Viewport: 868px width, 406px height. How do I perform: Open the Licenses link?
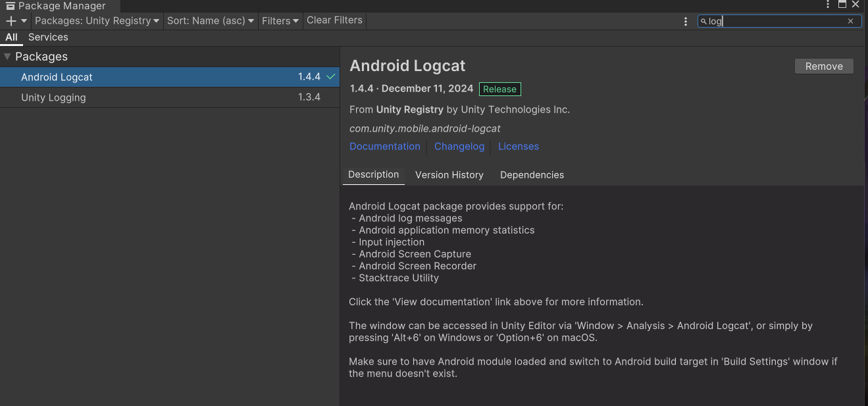click(519, 147)
